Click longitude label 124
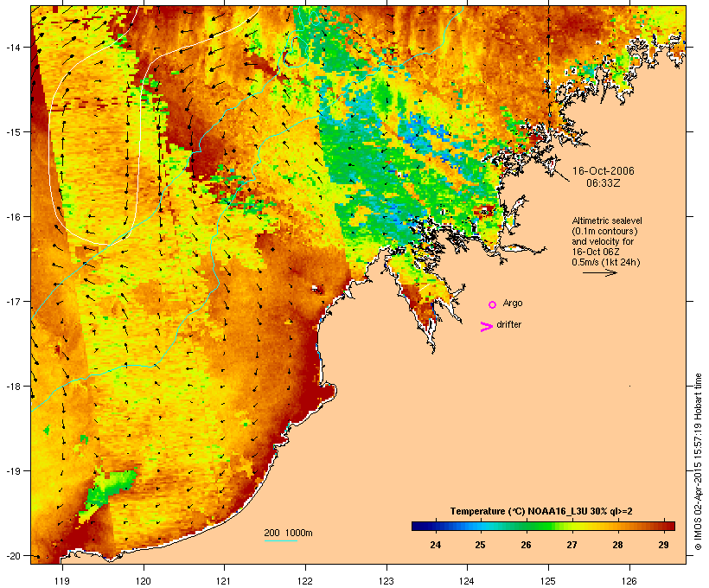The height and width of the screenshot is (588, 709). pyautogui.click(x=467, y=581)
